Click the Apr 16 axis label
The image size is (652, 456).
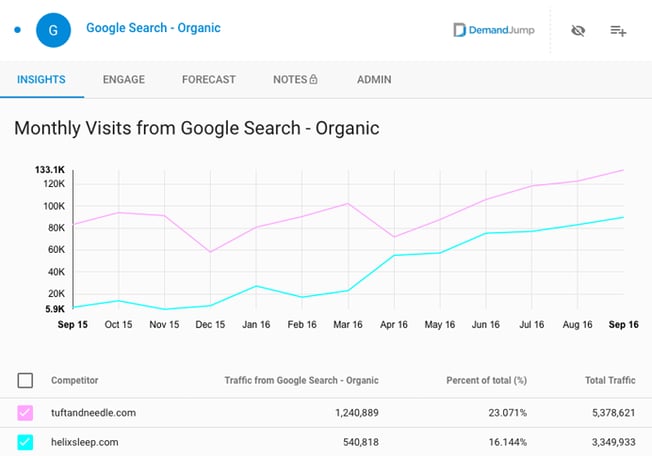[x=394, y=325]
